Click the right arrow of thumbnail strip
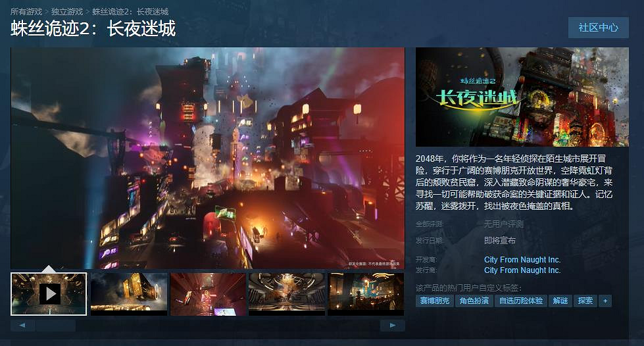644x346 pixels. (x=393, y=326)
